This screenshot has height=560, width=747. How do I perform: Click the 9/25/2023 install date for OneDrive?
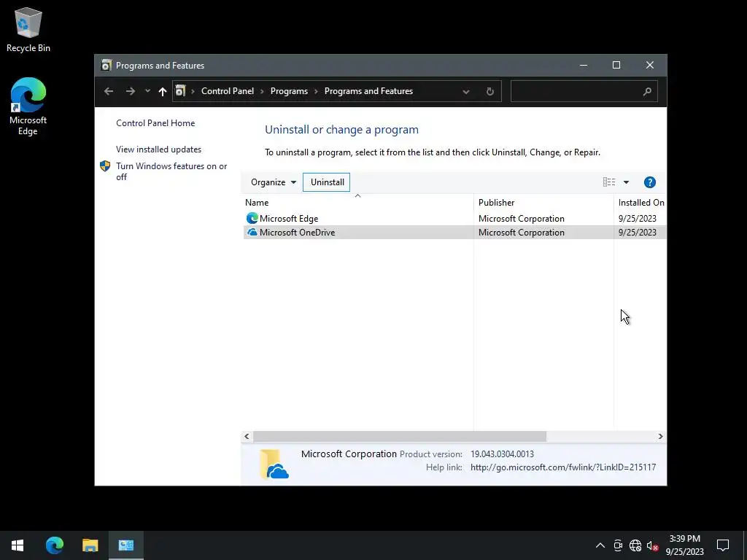point(637,233)
